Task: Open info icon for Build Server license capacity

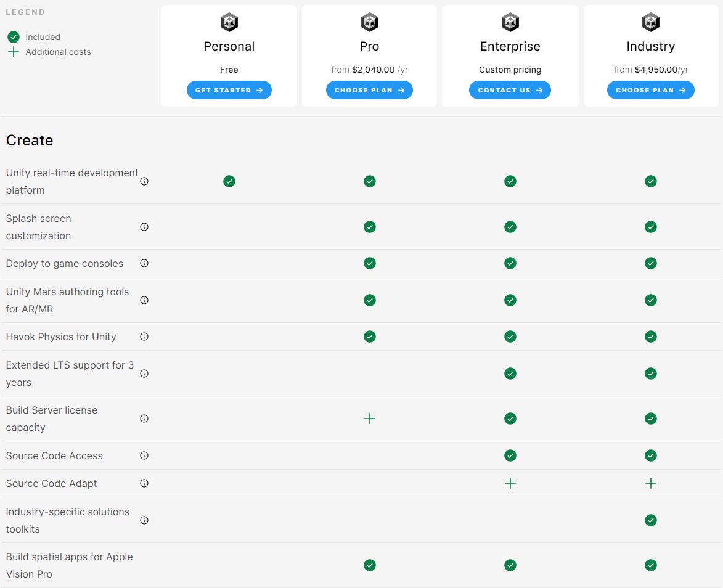Action: point(144,419)
